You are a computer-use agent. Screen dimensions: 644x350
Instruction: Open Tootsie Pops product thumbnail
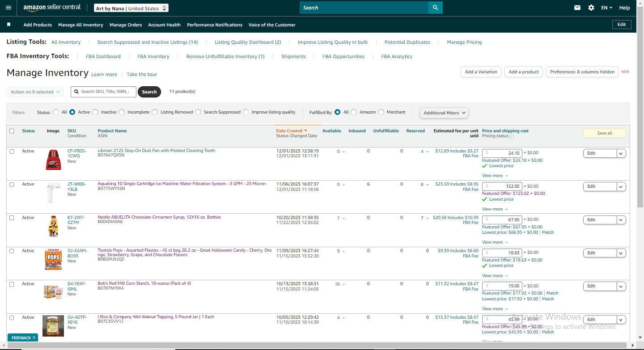[x=53, y=259]
